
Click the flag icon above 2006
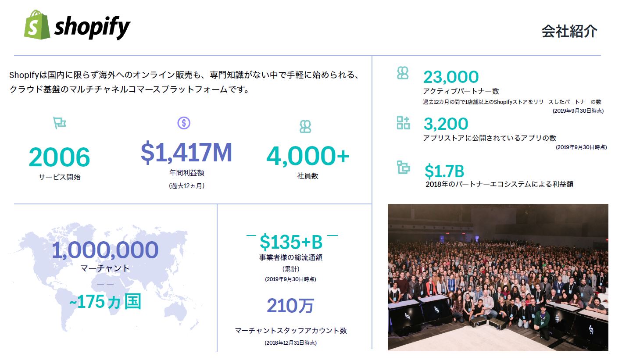[59, 123]
